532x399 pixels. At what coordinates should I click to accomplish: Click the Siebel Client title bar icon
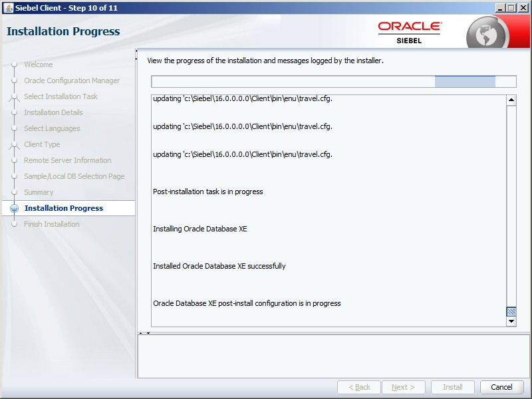tap(7, 7)
